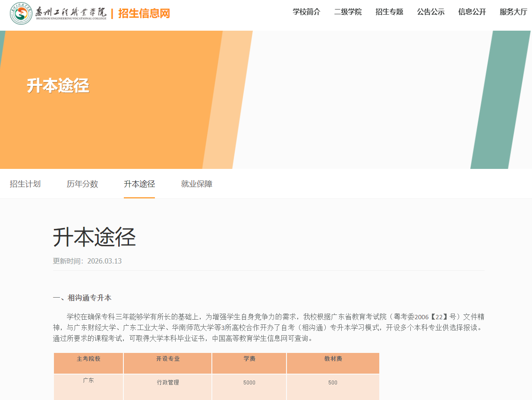This screenshot has height=400, width=532.
Task: Open the 公告公示 section
Action: (x=430, y=12)
